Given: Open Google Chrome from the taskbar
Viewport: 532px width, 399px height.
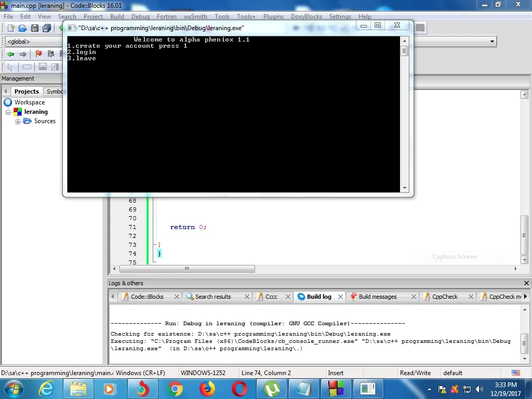Looking at the screenshot, I should pyautogui.click(x=175, y=389).
